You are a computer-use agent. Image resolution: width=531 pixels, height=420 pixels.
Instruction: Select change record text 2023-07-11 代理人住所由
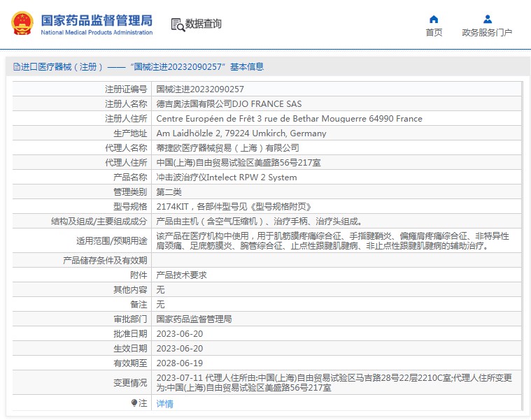[334, 382]
